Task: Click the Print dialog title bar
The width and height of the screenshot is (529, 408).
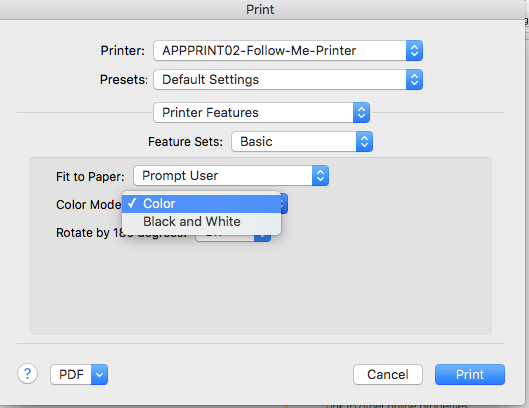Action: pos(260,9)
